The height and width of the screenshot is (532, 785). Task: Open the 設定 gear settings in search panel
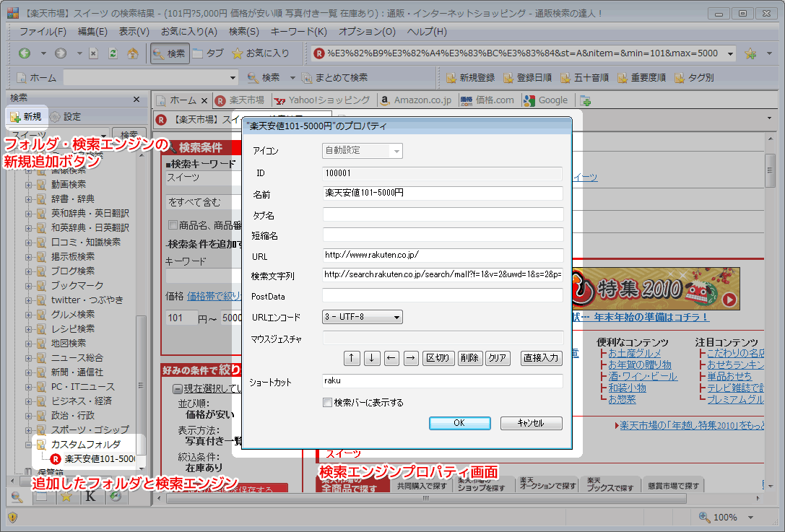tap(65, 117)
